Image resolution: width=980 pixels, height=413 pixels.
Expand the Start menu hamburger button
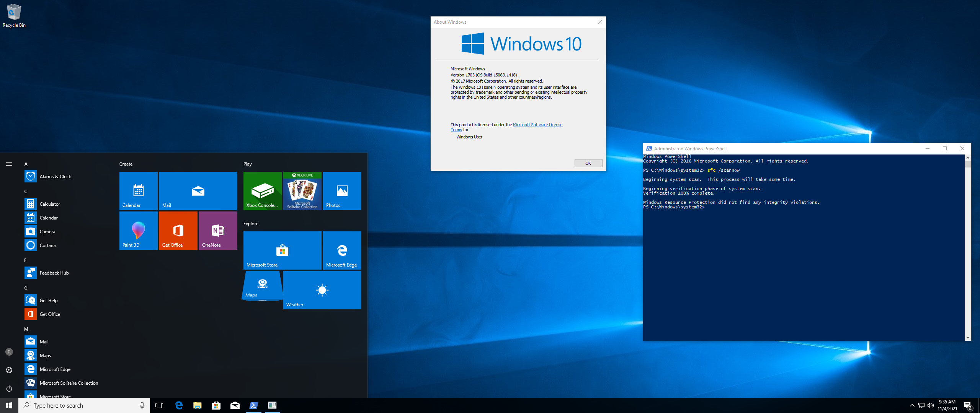9,164
